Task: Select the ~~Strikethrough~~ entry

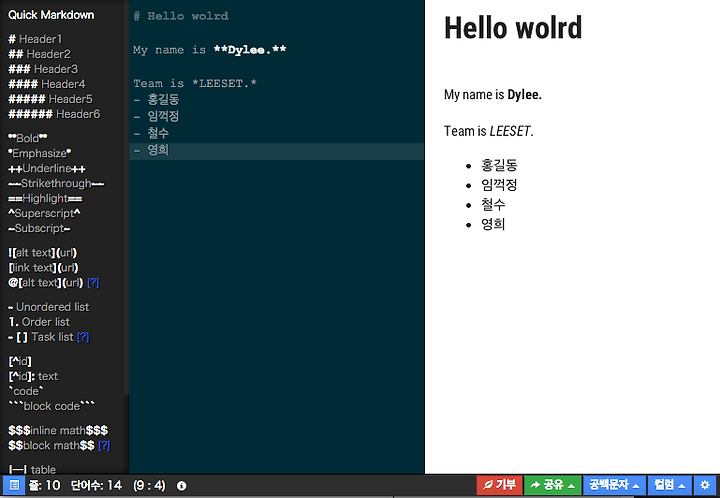Action: pyautogui.click(x=56, y=184)
